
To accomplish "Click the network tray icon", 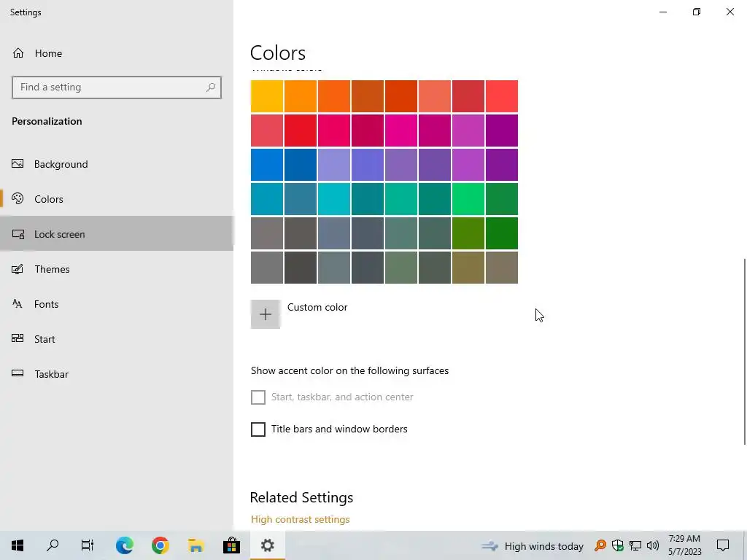I will [x=635, y=545].
